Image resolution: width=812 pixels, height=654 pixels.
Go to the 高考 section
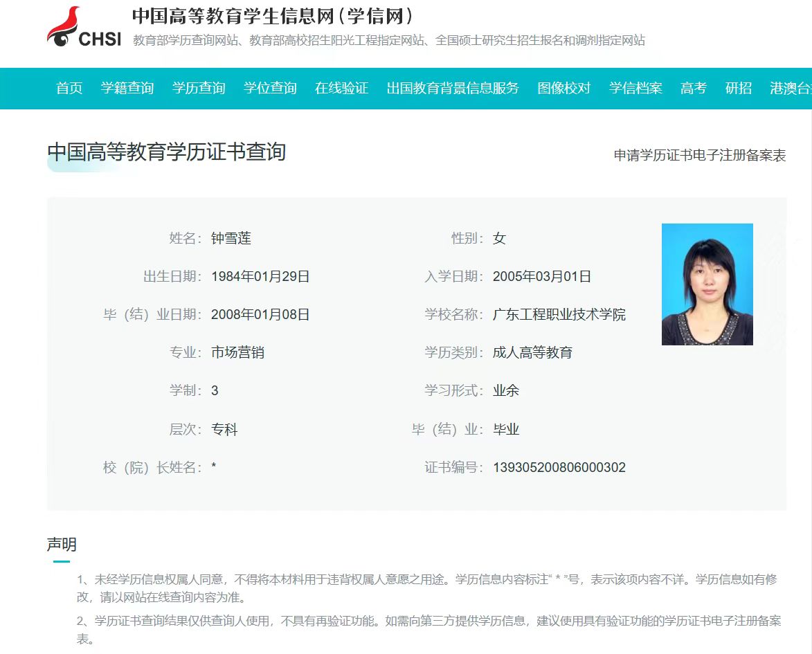tap(694, 88)
